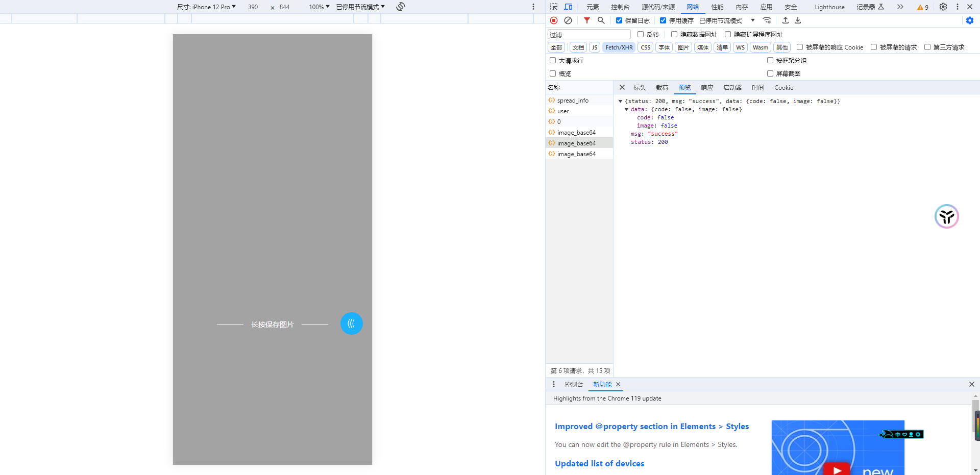Image resolution: width=980 pixels, height=475 pixels.
Task: Filter requests by CSS
Action: [x=646, y=47]
